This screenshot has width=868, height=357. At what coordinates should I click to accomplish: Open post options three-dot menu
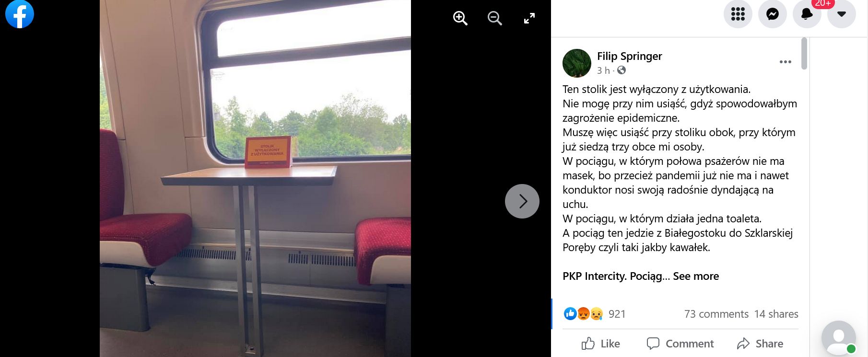786,62
